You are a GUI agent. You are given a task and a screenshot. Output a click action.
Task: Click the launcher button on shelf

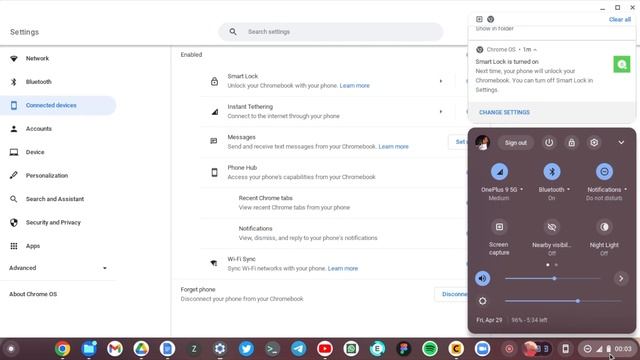click(11, 349)
